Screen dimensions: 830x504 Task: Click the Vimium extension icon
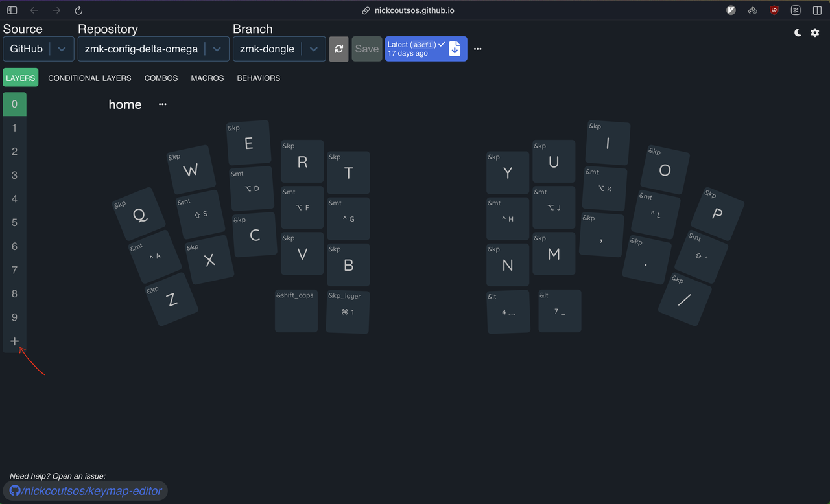(x=731, y=10)
